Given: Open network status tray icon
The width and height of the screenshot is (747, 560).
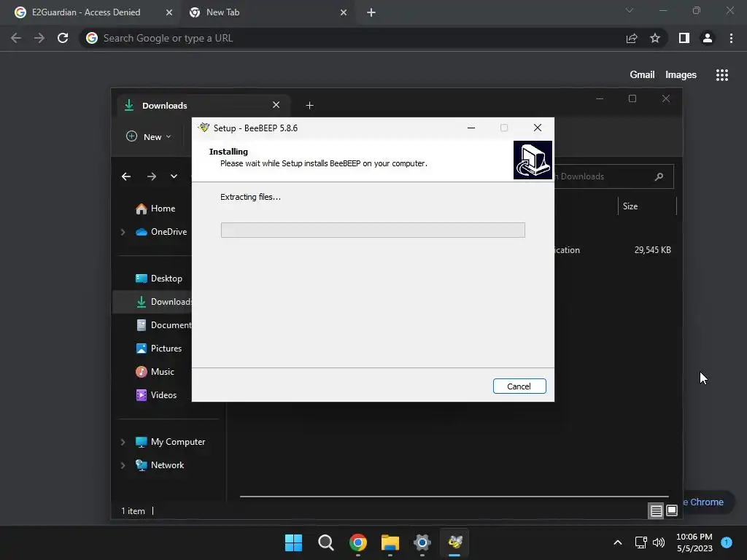Looking at the screenshot, I should pos(640,542).
